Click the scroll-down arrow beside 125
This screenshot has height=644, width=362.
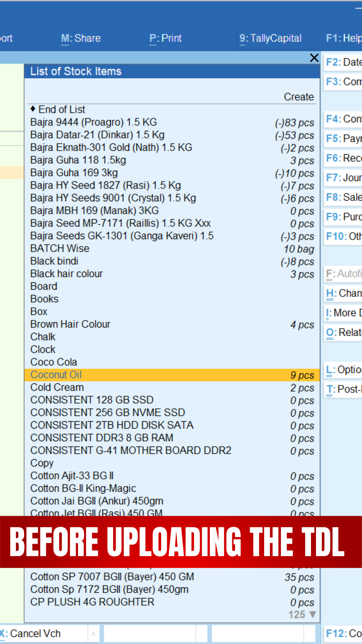[x=313, y=614]
